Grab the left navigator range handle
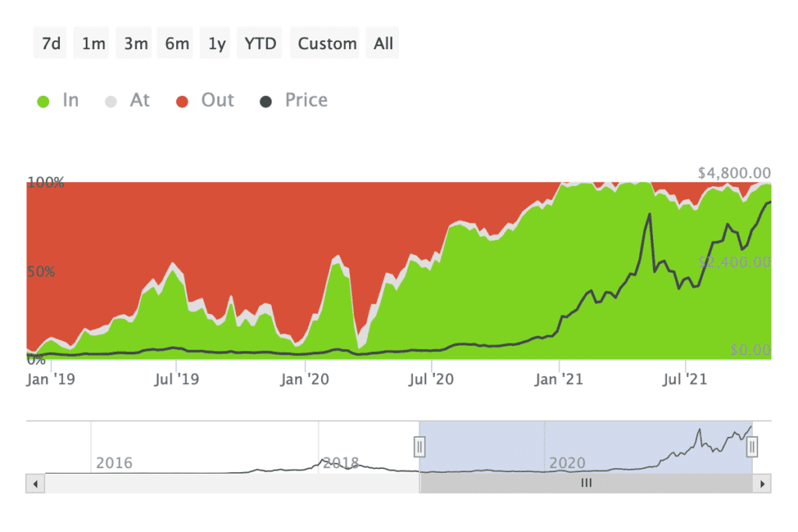Viewport: 798px width, 532px height. click(x=419, y=446)
